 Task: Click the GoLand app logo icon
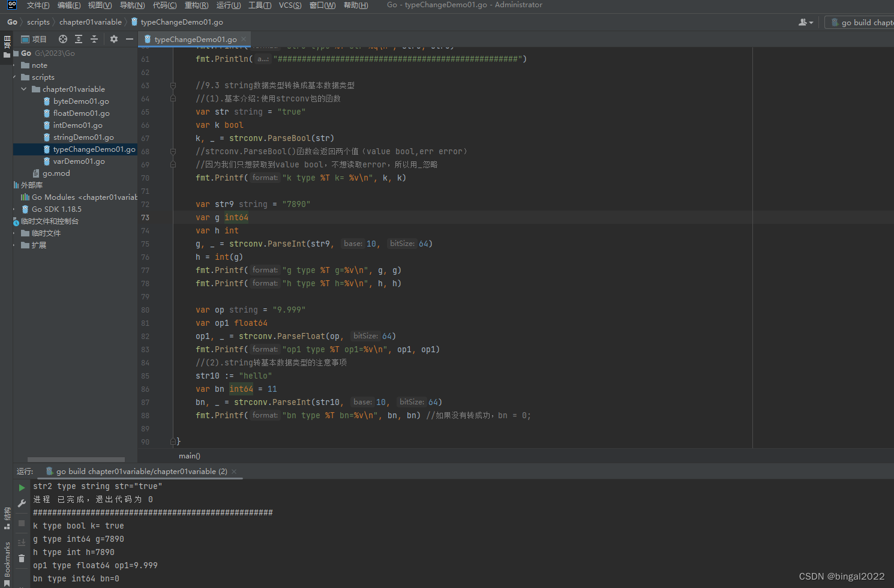click(12, 5)
